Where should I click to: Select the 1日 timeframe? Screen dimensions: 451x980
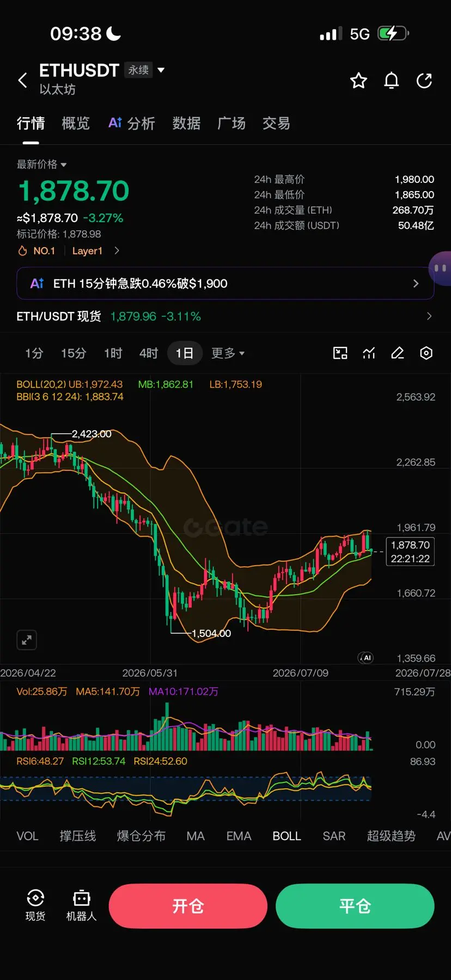pyautogui.click(x=185, y=353)
